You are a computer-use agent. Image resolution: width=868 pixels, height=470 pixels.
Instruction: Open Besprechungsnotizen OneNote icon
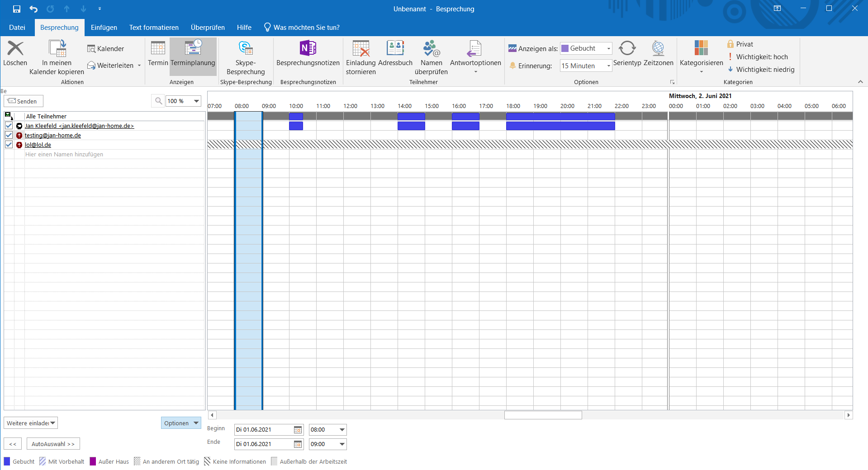point(308,48)
